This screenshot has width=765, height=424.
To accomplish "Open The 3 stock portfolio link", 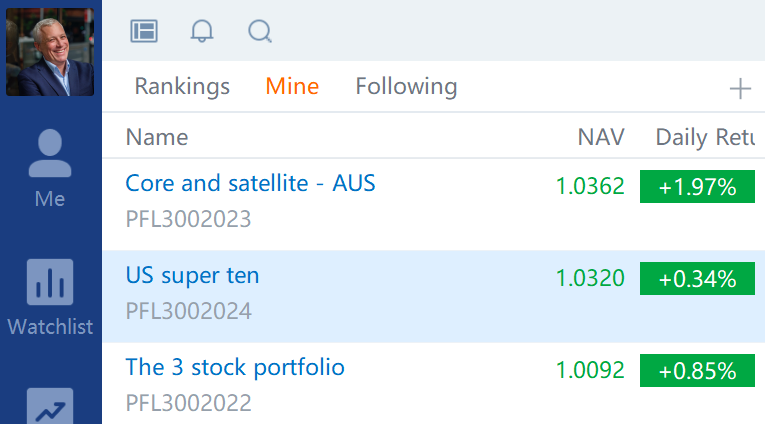I will click(x=235, y=367).
